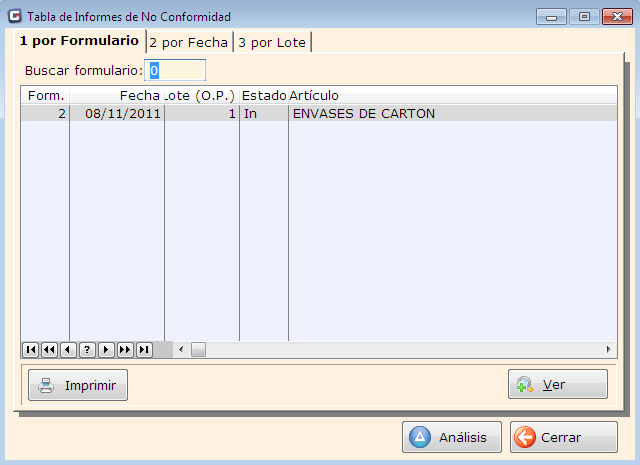Select the 'In' estado cell
The image size is (640, 465).
coord(264,113)
